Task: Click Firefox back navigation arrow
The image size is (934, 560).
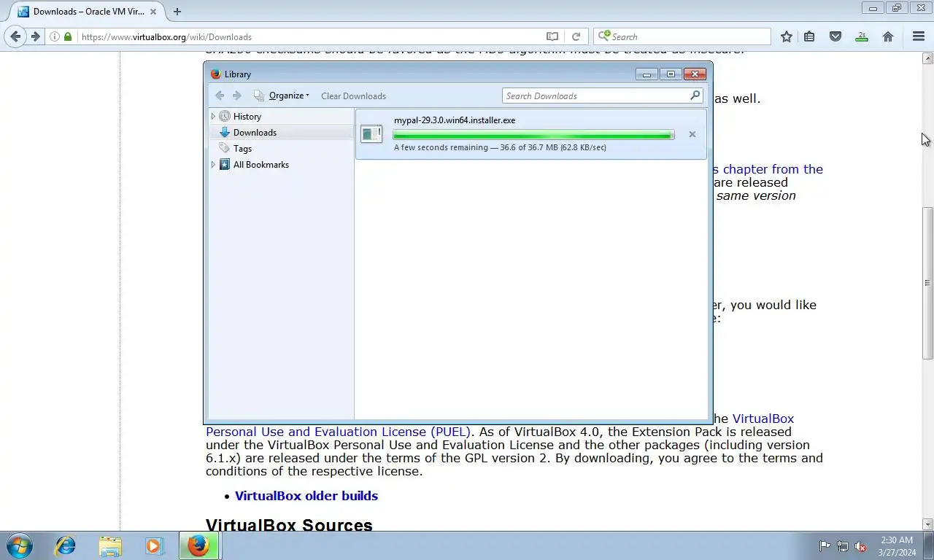Action: 15,36
